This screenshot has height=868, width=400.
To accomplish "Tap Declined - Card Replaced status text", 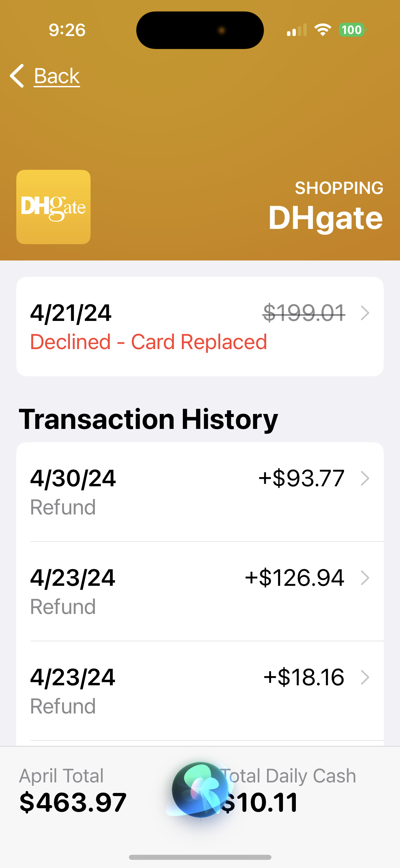I will (149, 342).
